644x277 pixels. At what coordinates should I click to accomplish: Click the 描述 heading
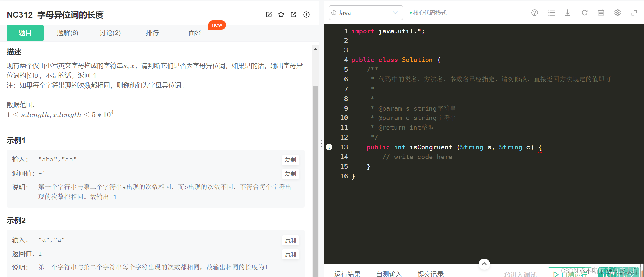tap(14, 52)
